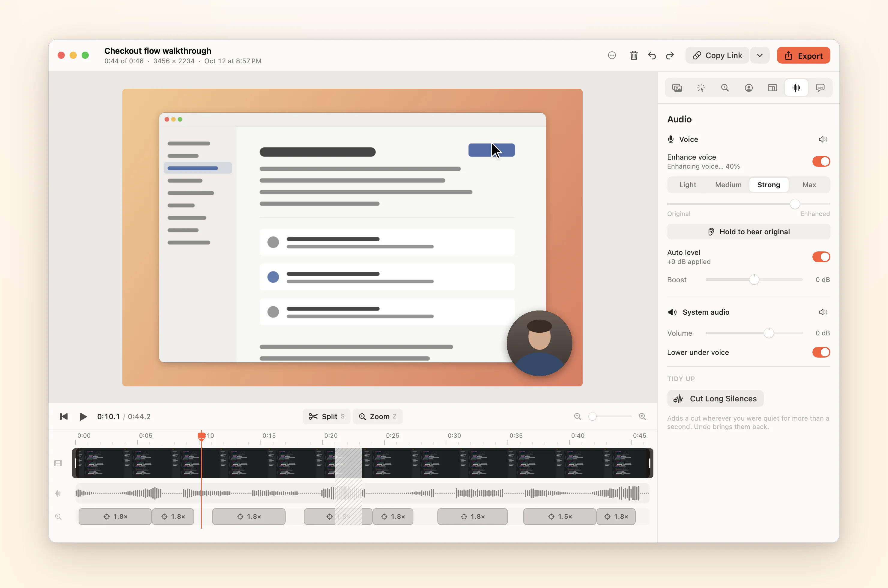Open the captions panel tab
Image resolution: width=888 pixels, height=588 pixels.
coord(820,88)
